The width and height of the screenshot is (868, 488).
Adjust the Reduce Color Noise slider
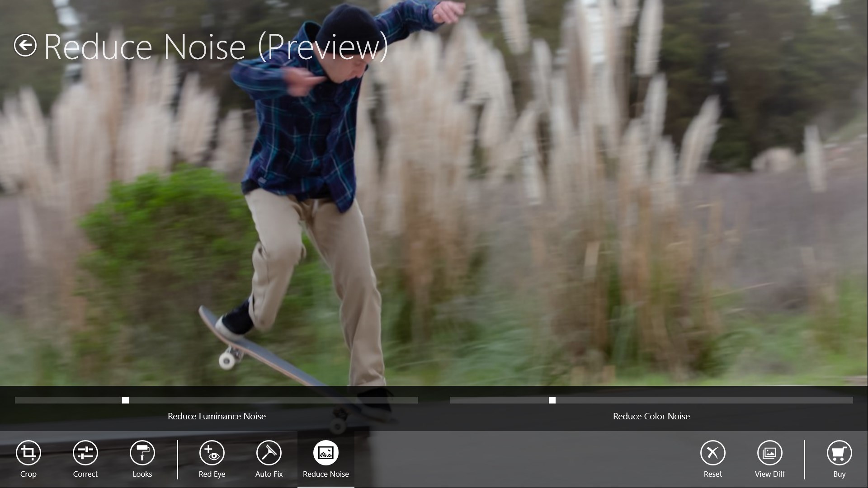(x=552, y=400)
